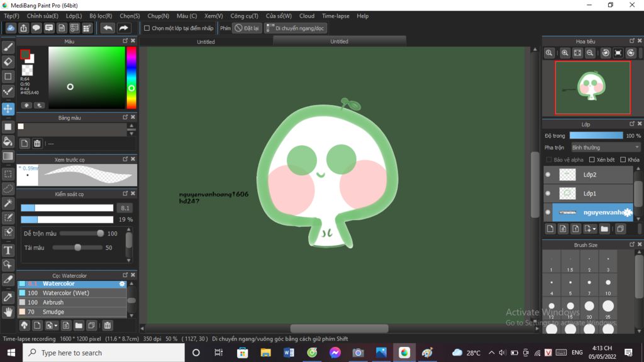
Task: Click the Redo arrow in toolbar
Action: (x=123, y=28)
